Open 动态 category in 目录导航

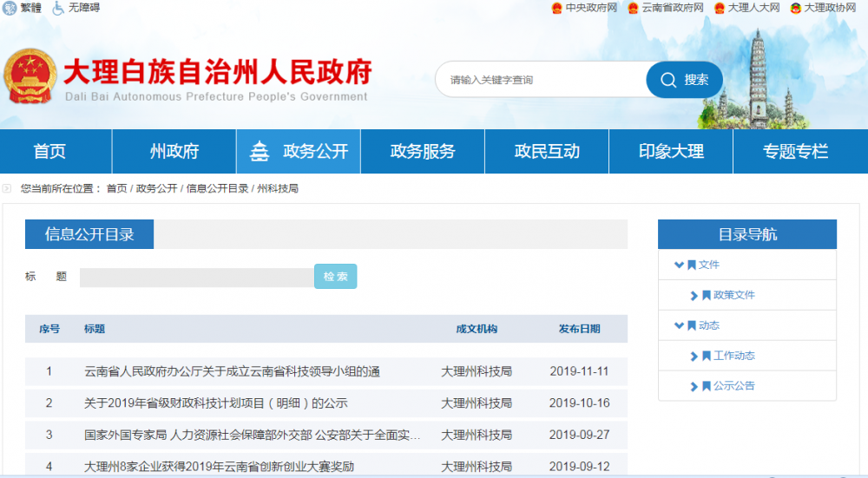708,326
